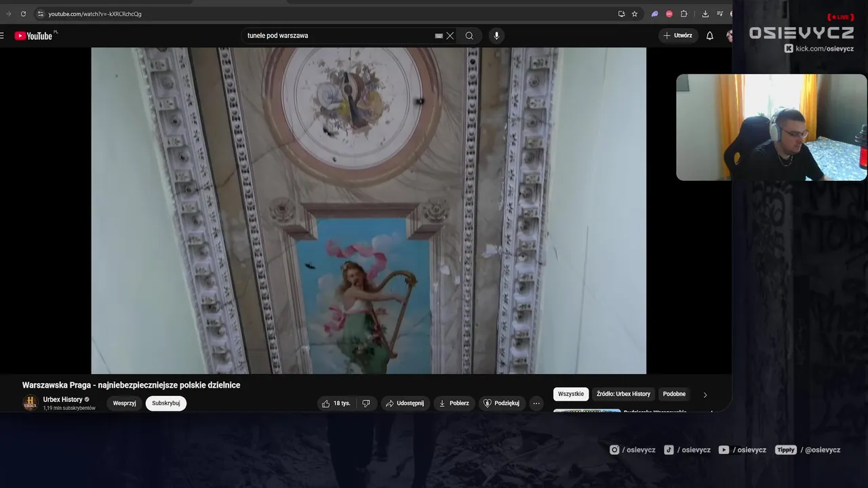The height and width of the screenshot is (488, 868).
Task: Click the streamer webcam feed in the overlay
Action: 772,127
